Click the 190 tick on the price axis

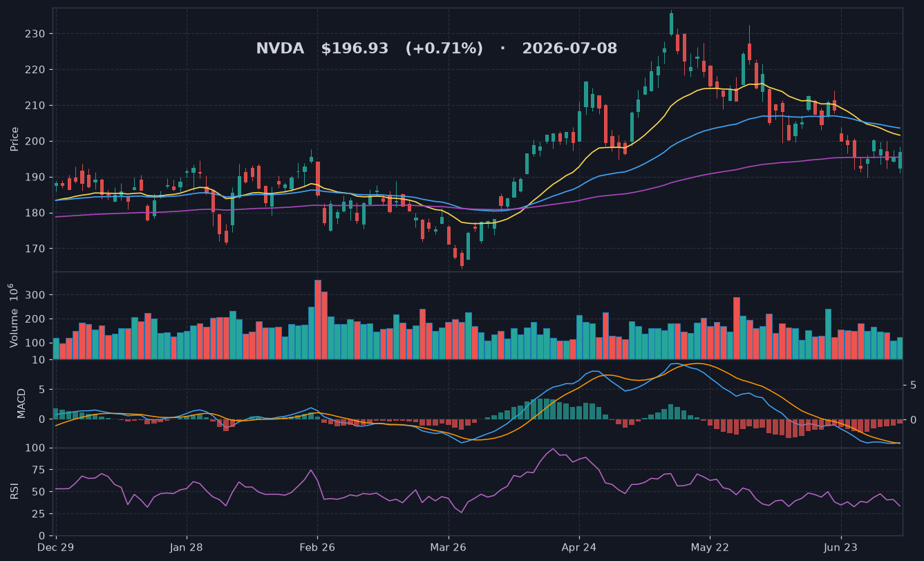click(x=35, y=178)
